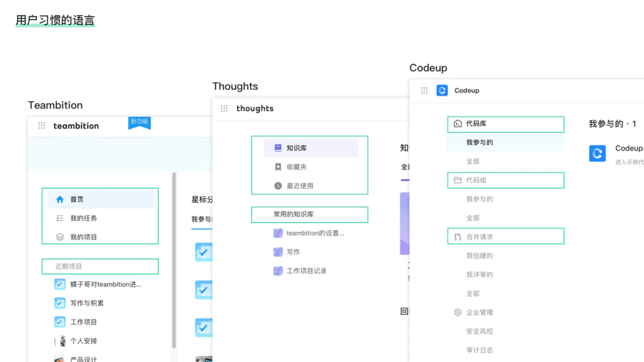Screen dimensions: 644x362
Task: Click the scrollbar in the Teambition sidebar
Action: [174, 260]
